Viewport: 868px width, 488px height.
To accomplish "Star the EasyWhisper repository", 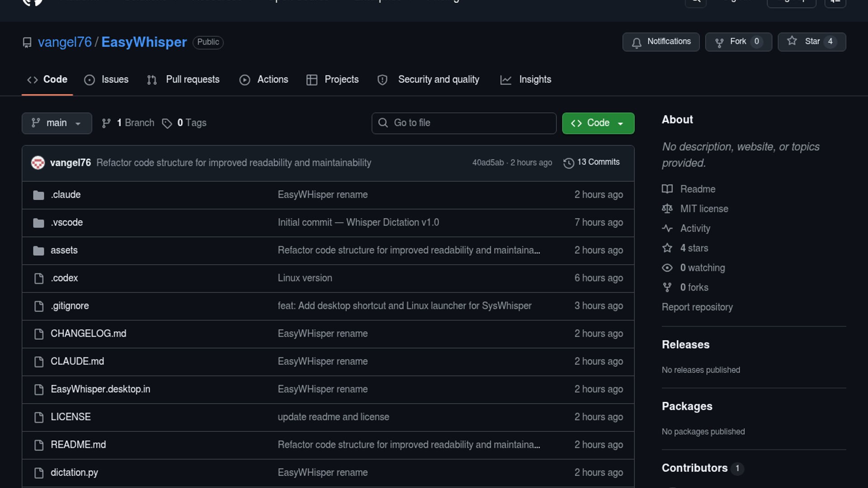I will [x=811, y=42].
